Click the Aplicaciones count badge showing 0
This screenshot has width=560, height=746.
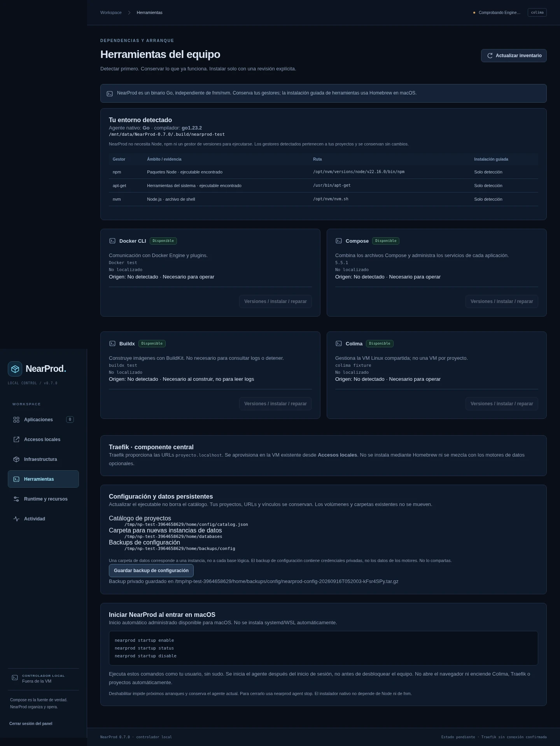pos(70,420)
